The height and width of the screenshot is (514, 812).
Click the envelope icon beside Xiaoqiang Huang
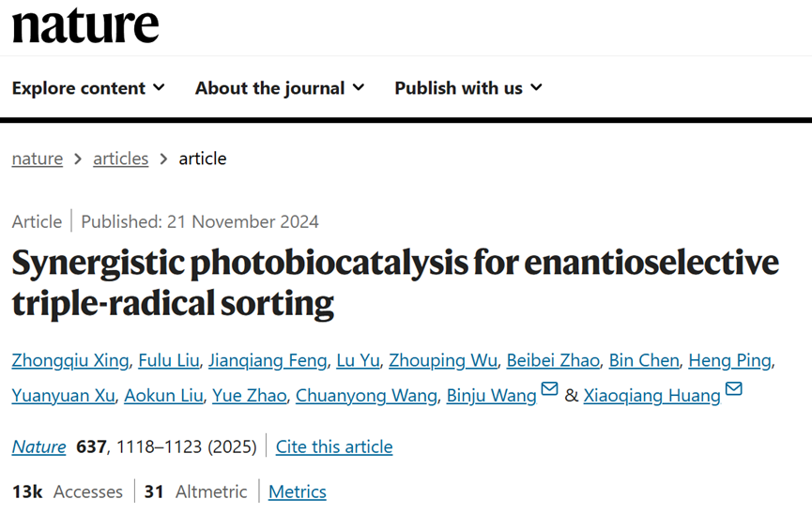pyautogui.click(x=733, y=389)
